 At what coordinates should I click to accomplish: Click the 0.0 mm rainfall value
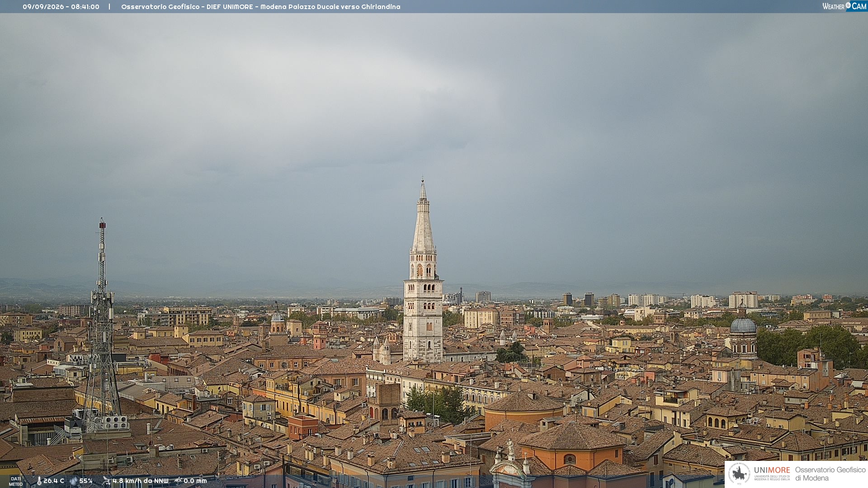[195, 481]
